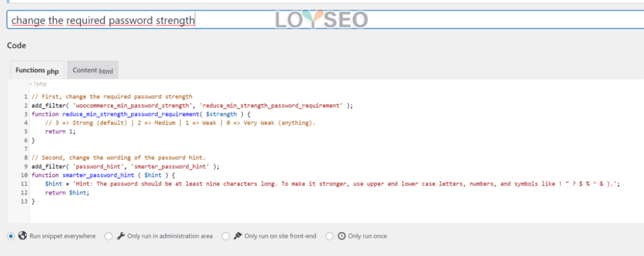Click the add_filter 'password_hint' code line
The image size is (644, 256).
point(126,166)
